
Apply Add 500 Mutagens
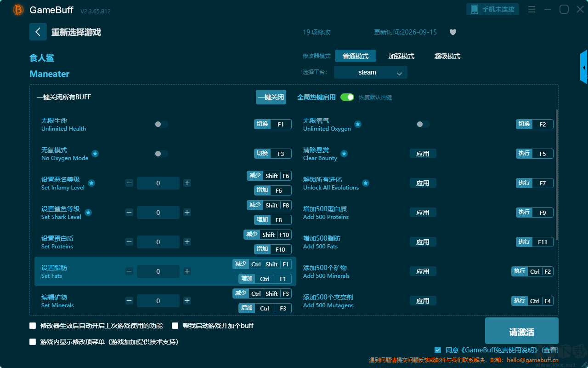pyautogui.click(x=423, y=301)
